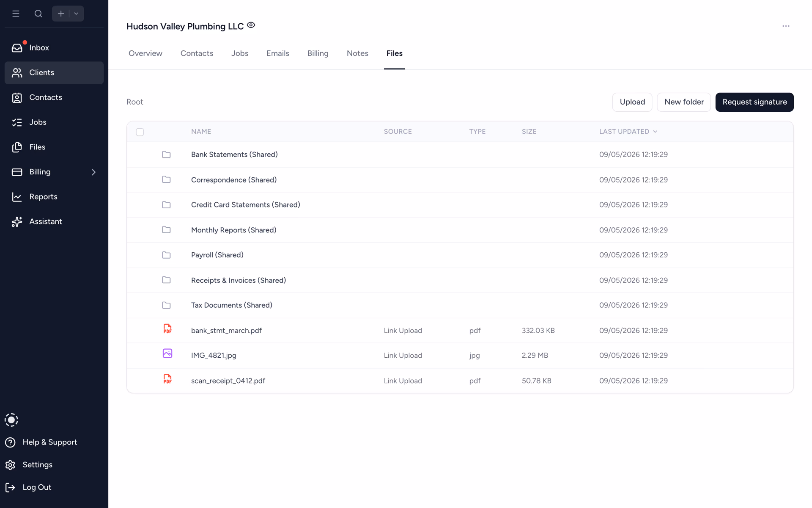Switch to the client Billing tab
The width and height of the screenshot is (812, 508).
(318, 53)
